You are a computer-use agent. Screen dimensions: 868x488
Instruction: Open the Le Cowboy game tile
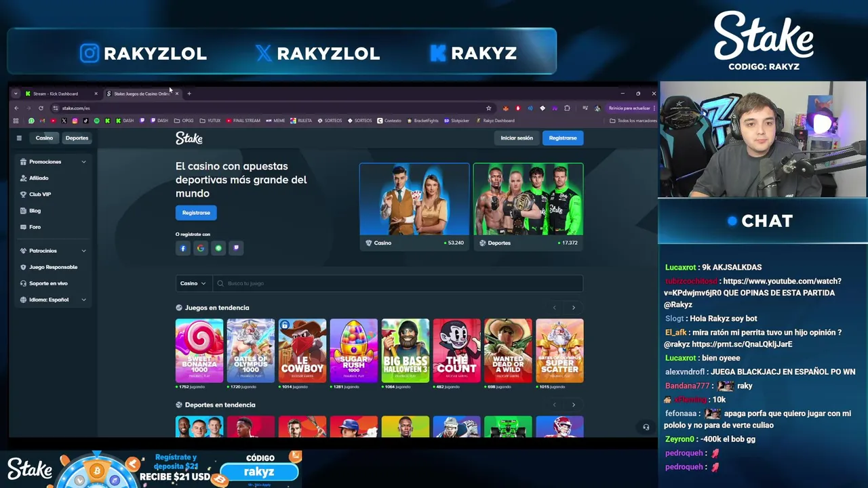(x=302, y=351)
